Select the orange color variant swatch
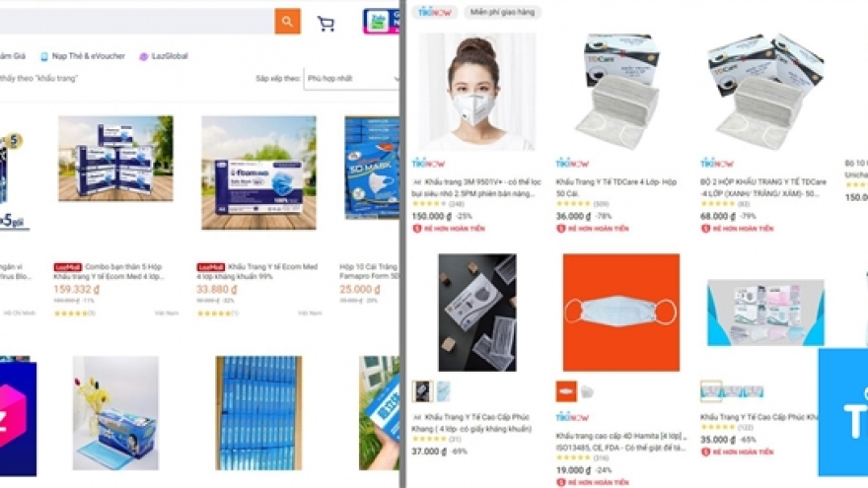Screen dimensions: 868x488 (x=566, y=391)
